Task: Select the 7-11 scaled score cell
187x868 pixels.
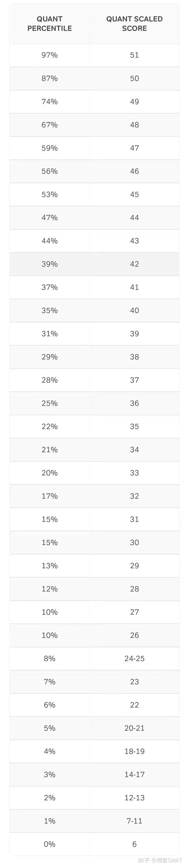Action: tap(134, 821)
